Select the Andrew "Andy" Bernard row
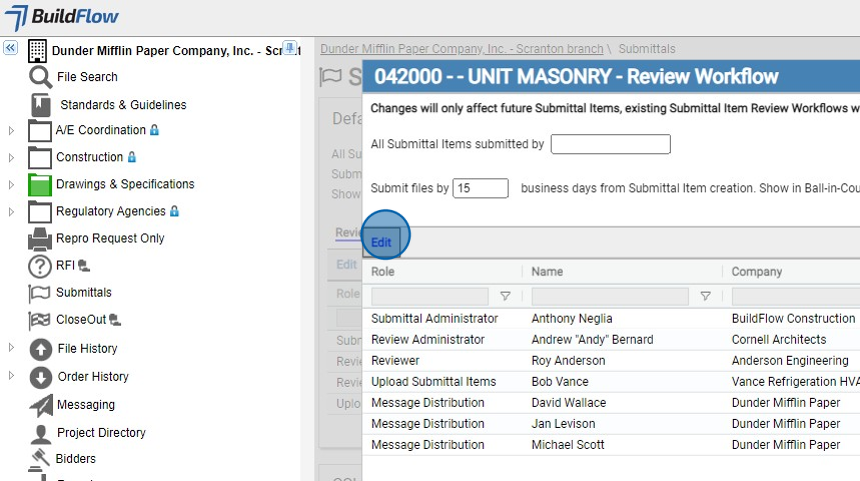Viewport: 860px width, 481px height. [x=611, y=339]
